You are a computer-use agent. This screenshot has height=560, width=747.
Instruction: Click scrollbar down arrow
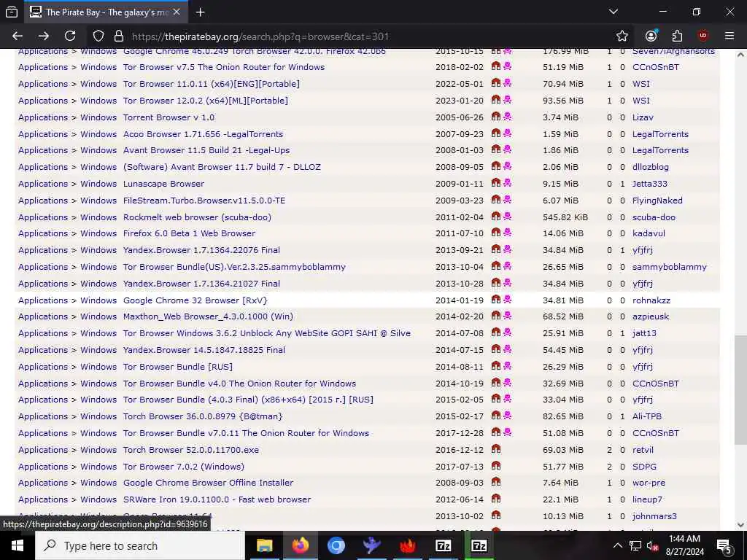(x=740, y=525)
